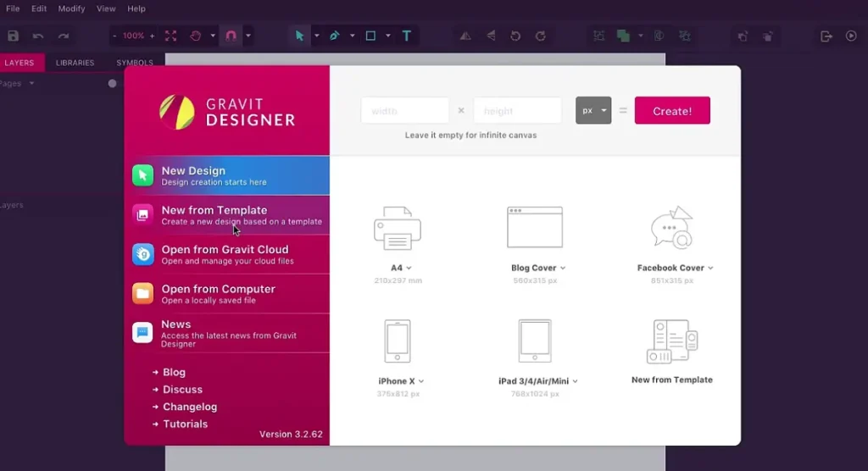Choose the iPhone X preset icon
Screen dimensions: 868x471
398,341
